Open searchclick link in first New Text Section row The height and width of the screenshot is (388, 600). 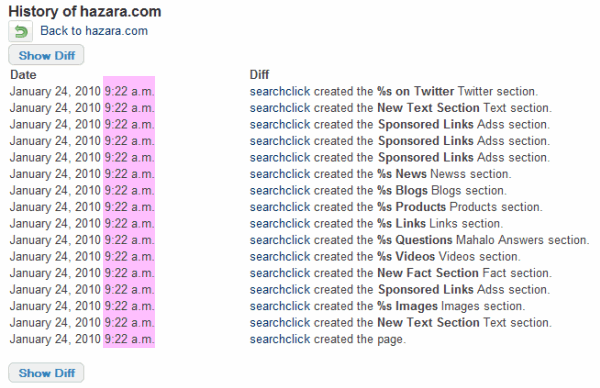pyautogui.click(x=280, y=108)
